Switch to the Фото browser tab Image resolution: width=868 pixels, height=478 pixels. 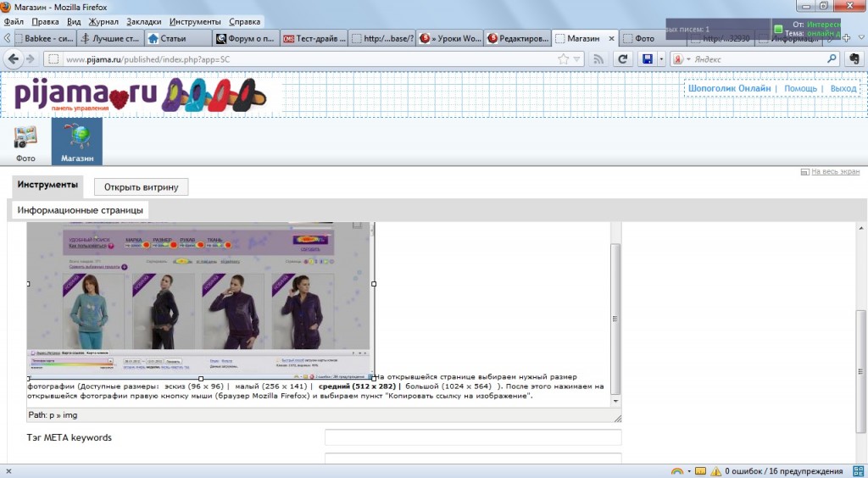(654, 38)
